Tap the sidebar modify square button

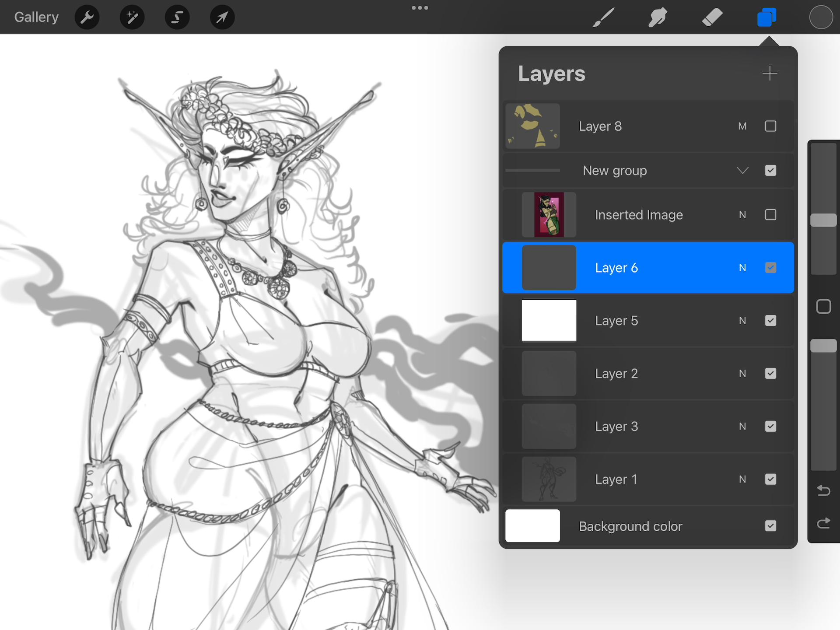coord(823,307)
